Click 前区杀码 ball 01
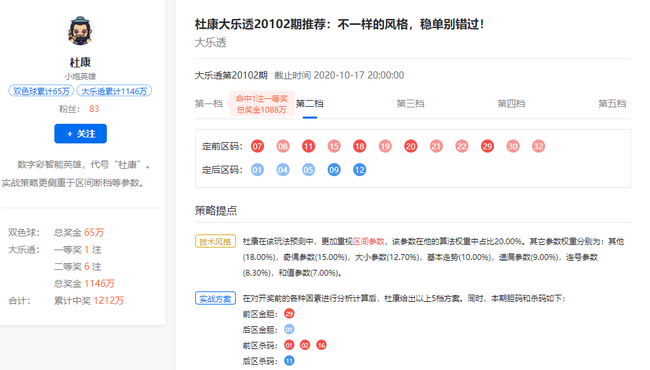 pyautogui.click(x=289, y=345)
